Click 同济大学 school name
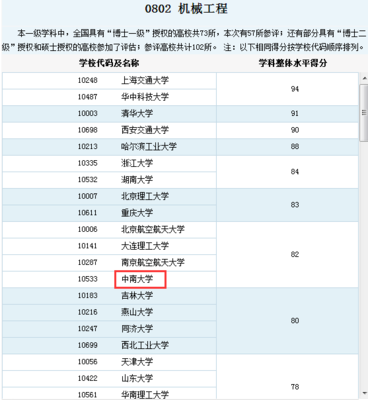This screenshot has height=400, width=368. (x=137, y=329)
